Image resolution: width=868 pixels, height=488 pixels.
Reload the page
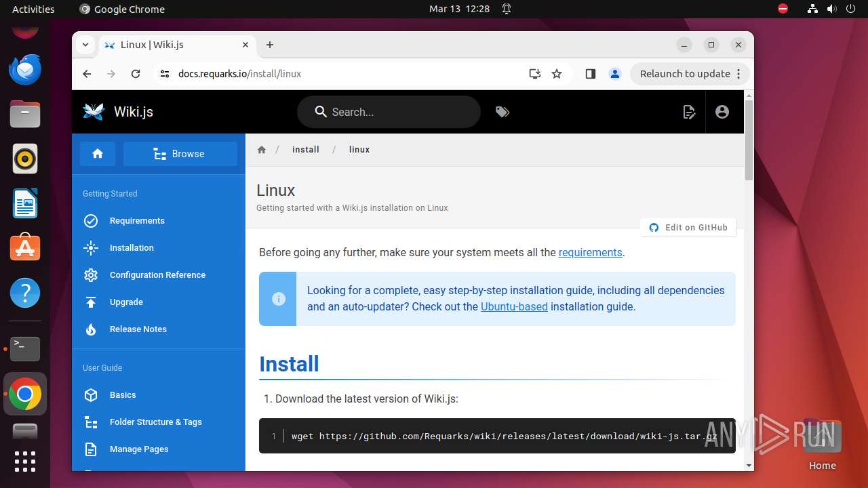136,74
